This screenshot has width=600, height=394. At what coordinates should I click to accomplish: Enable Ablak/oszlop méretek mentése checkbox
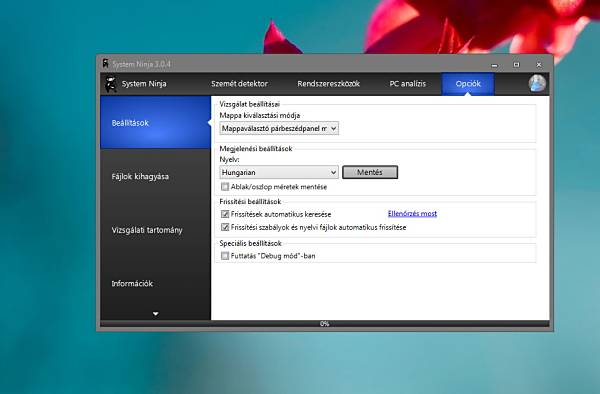tap(225, 187)
